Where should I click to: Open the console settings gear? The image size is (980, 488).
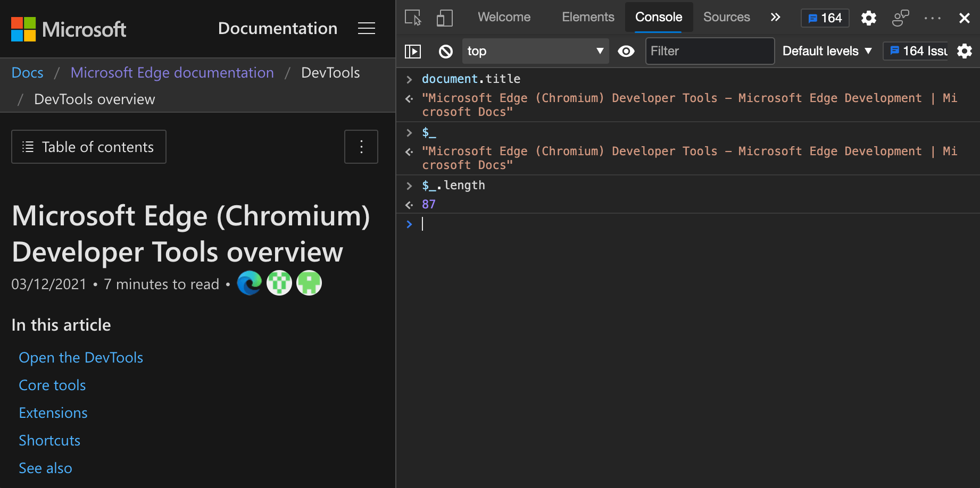pos(965,51)
